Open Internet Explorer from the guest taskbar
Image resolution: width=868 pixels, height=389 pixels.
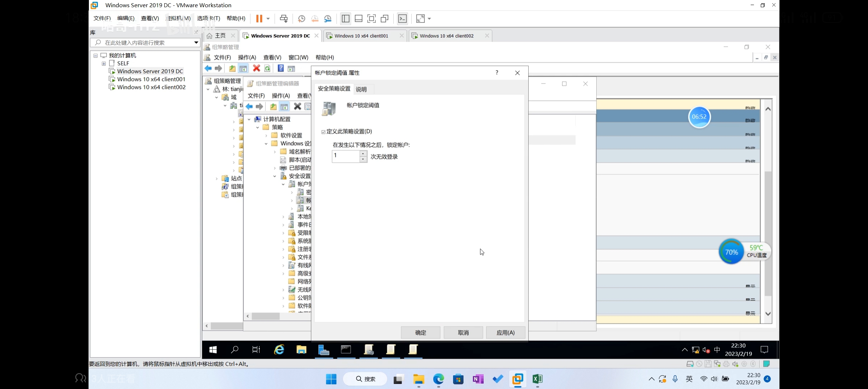pyautogui.click(x=279, y=350)
